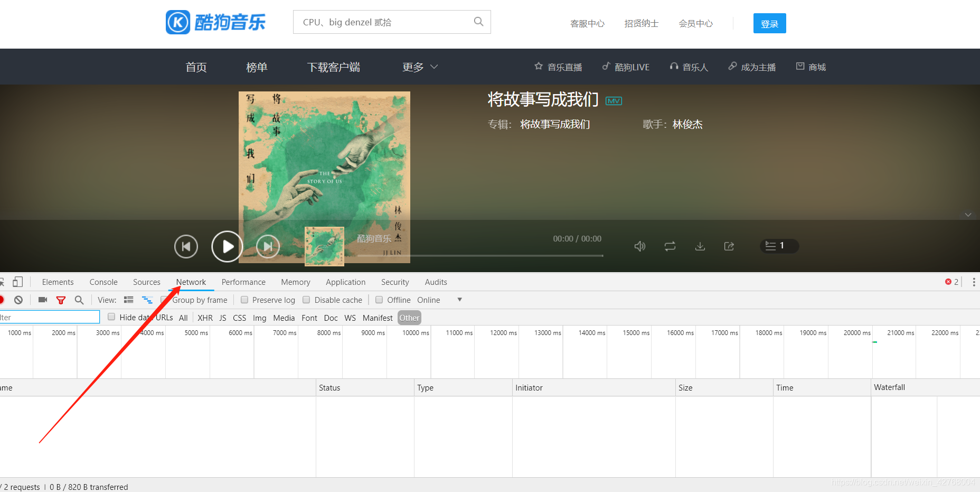Viewport: 980px width, 492px height.
Task: Click the small album cover thumbnail in player
Action: coord(324,246)
